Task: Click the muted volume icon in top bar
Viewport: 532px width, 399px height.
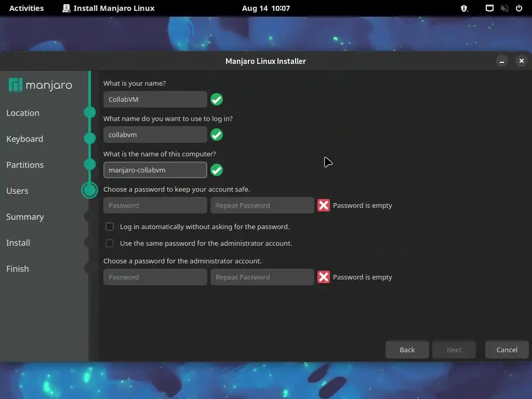Action: 504,8
